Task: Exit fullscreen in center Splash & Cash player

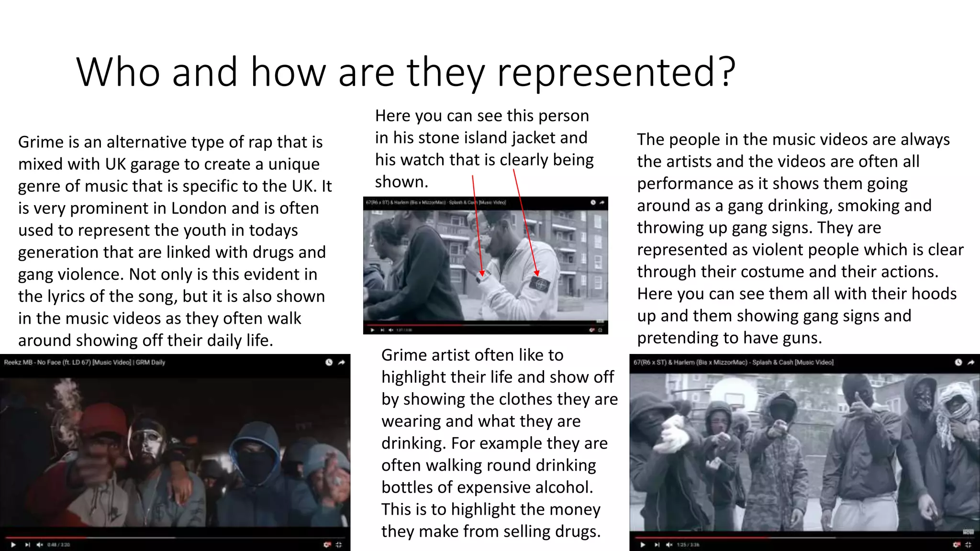Action: tap(600, 330)
